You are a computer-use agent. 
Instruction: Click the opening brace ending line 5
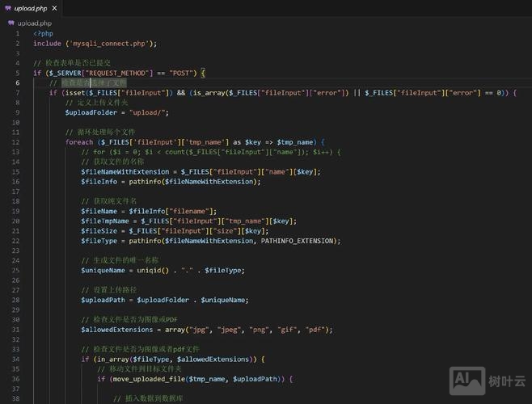(x=203, y=73)
